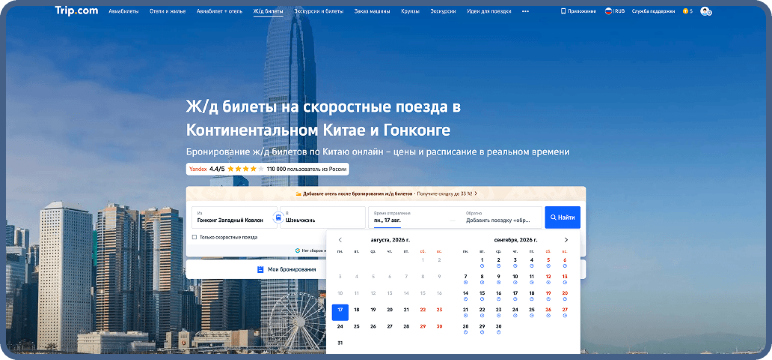Select September 12 in calendar
Image resolution: width=772 pixels, height=360 pixels.
click(548, 278)
